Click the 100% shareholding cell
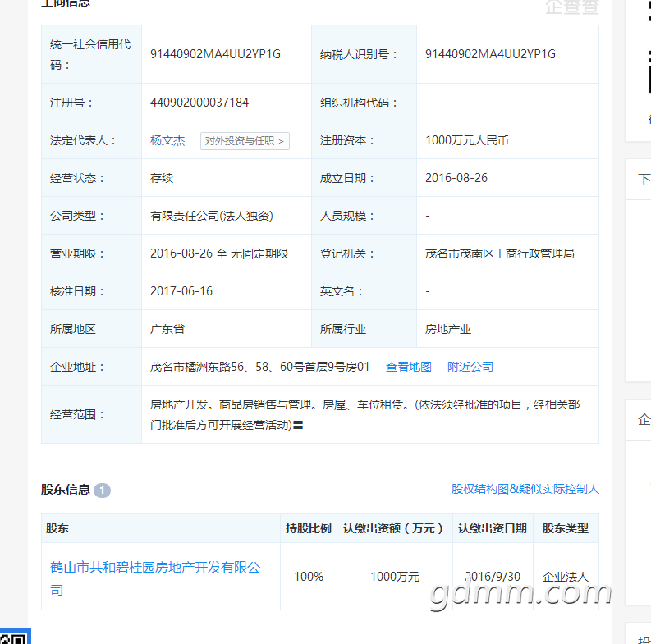Image resolution: width=651 pixels, height=644 pixels. click(309, 577)
